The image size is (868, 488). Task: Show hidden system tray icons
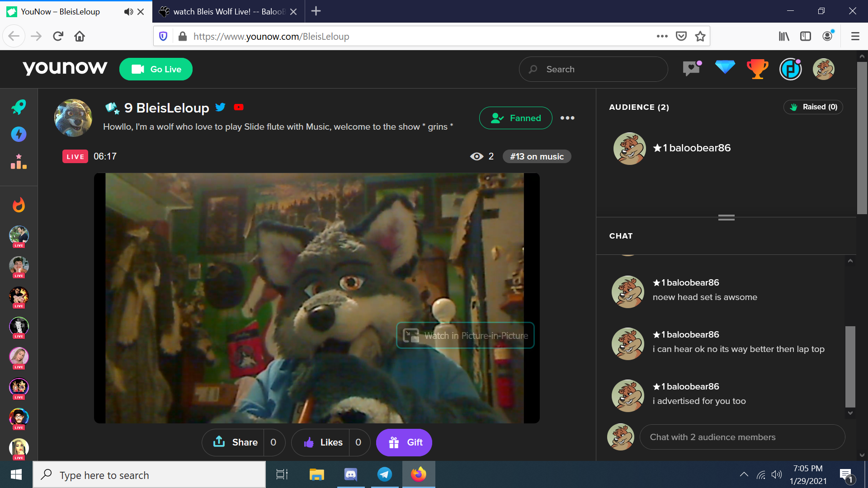(x=744, y=474)
